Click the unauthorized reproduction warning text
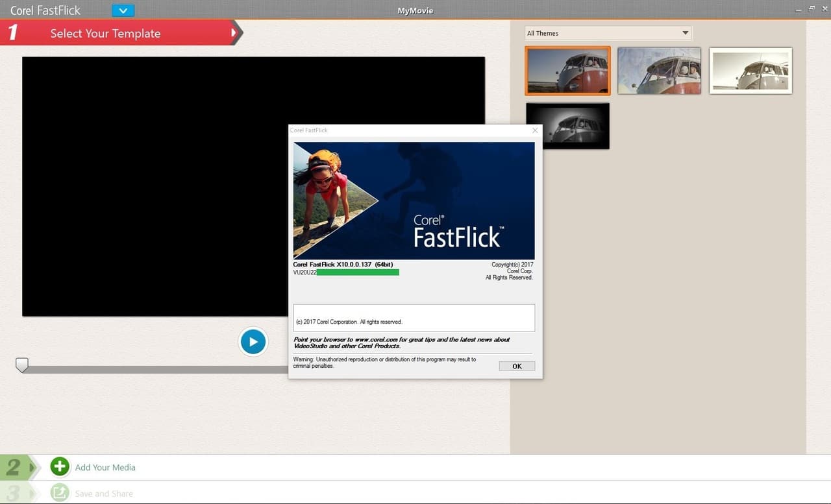The width and height of the screenshot is (831, 504). [384, 363]
